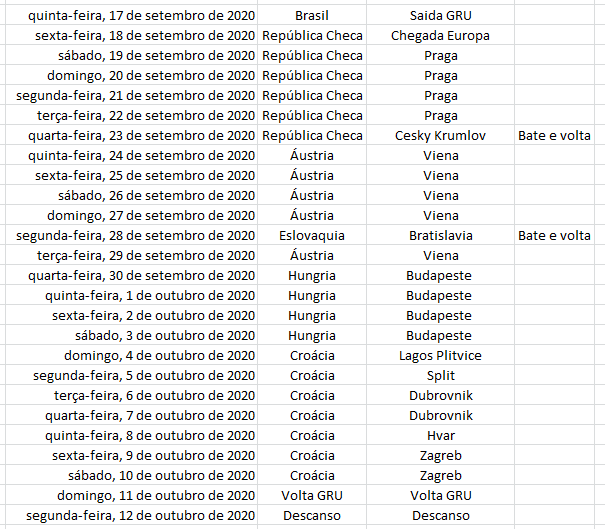Select the Eslovaquia country cell
This screenshot has width=605, height=529.
[312, 236]
